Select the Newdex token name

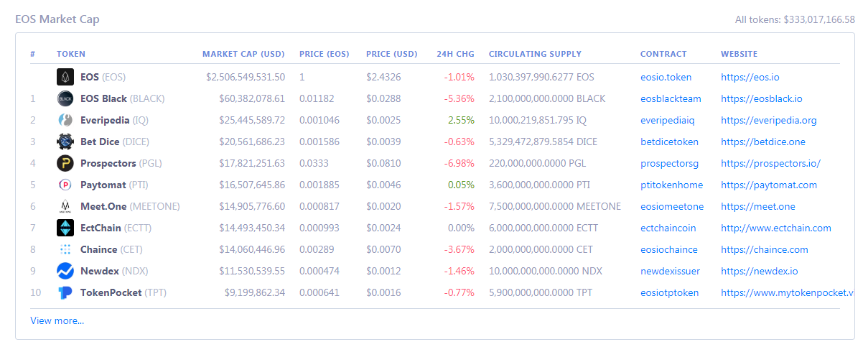tap(99, 271)
